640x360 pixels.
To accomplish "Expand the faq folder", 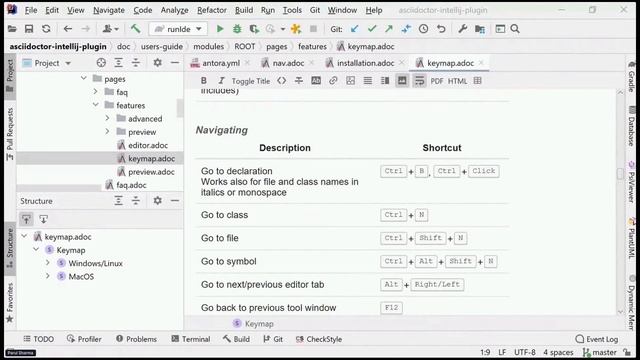I will point(96,91).
